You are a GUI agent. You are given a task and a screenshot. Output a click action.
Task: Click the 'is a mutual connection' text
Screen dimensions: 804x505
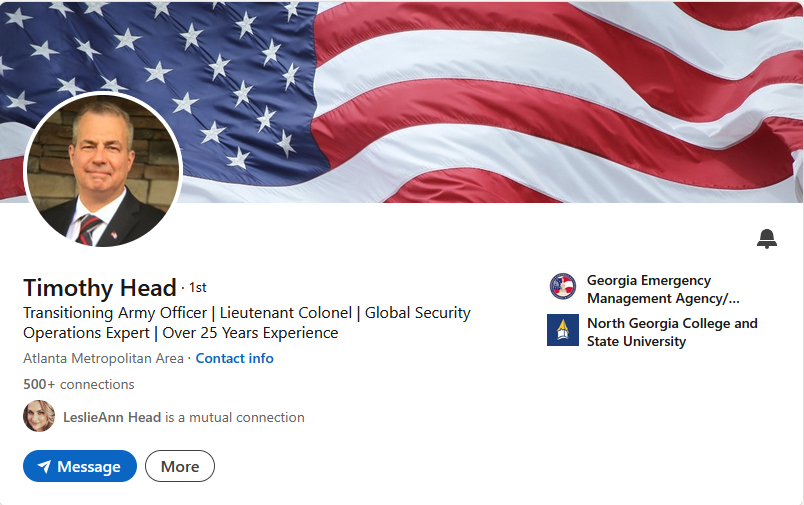(235, 417)
